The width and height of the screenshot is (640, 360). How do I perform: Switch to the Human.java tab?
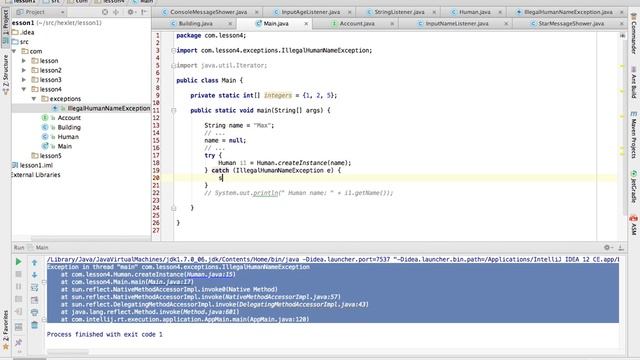[474, 12]
